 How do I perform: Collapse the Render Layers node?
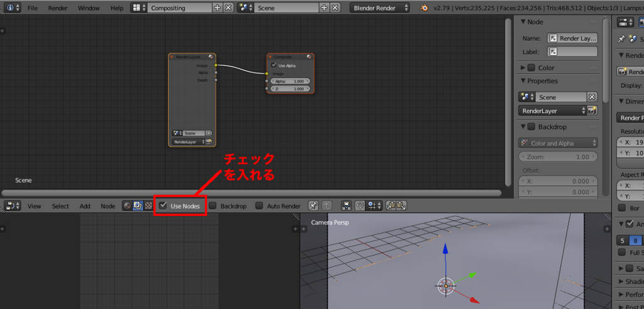pos(172,57)
